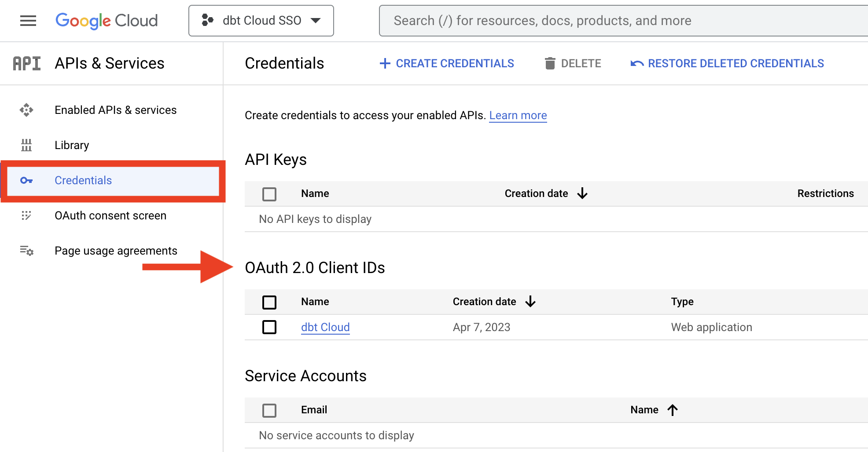Open the Google Cloud navigation menu
The height and width of the screenshot is (452, 868).
tap(28, 20)
